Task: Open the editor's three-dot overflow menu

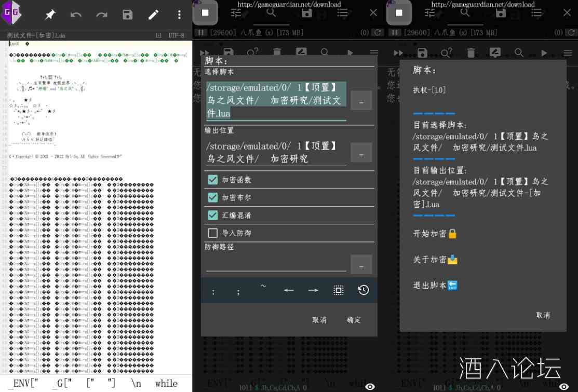Action: (x=179, y=15)
